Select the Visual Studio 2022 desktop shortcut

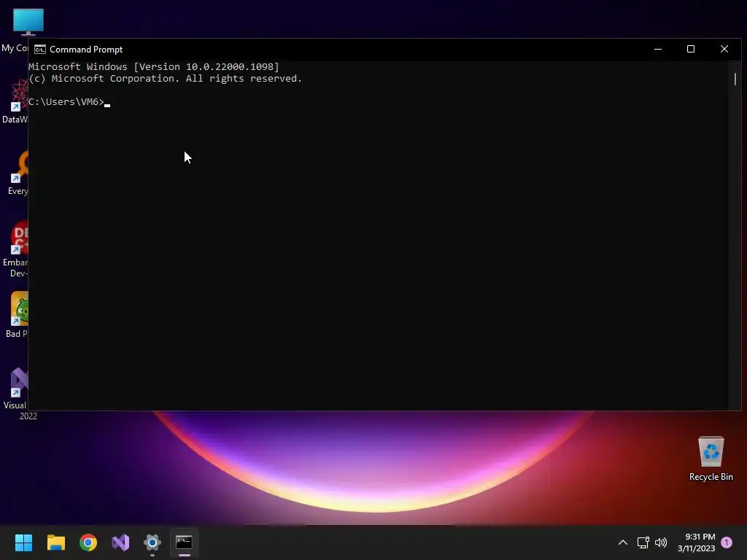click(x=19, y=394)
